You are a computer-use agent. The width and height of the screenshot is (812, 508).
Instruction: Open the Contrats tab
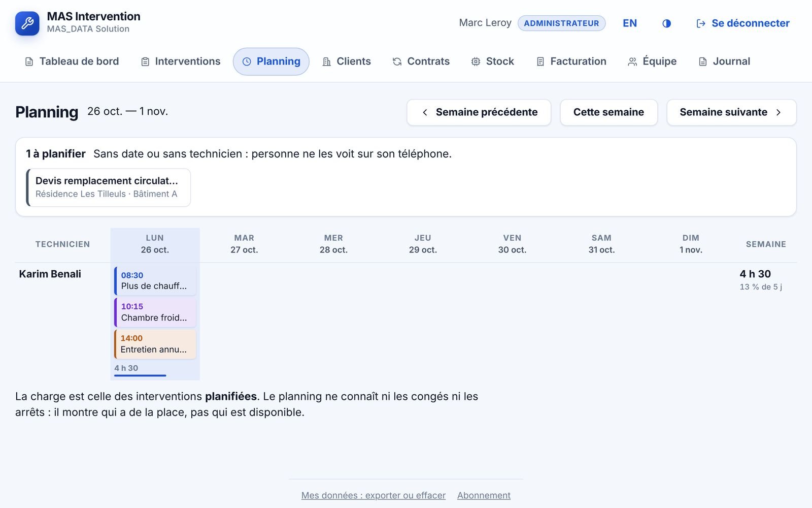[421, 61]
